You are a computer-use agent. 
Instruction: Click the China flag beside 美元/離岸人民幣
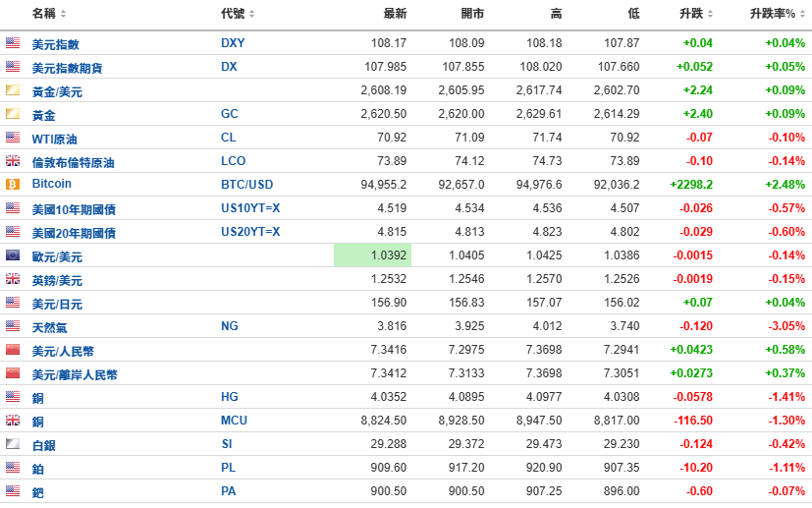pyautogui.click(x=13, y=373)
